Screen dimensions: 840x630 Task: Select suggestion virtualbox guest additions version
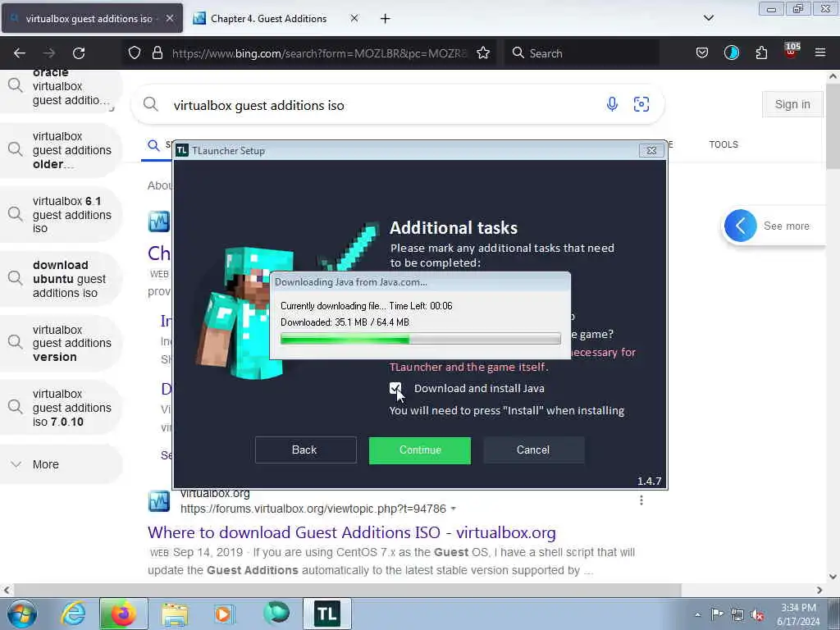pyautogui.click(x=62, y=344)
